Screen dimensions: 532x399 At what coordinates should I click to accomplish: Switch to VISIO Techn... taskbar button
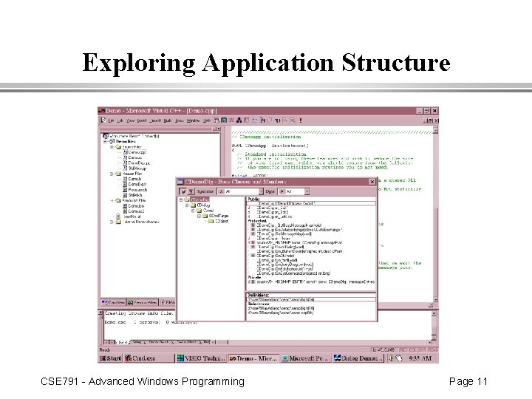tap(201, 358)
